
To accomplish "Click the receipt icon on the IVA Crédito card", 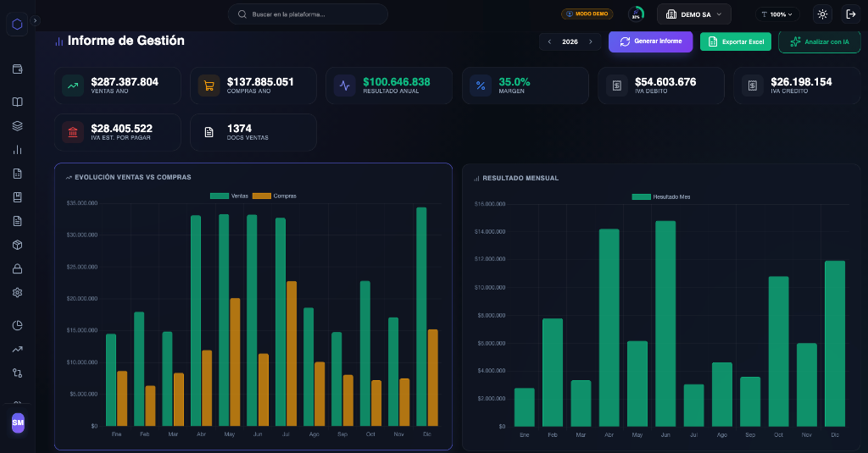I will [753, 86].
